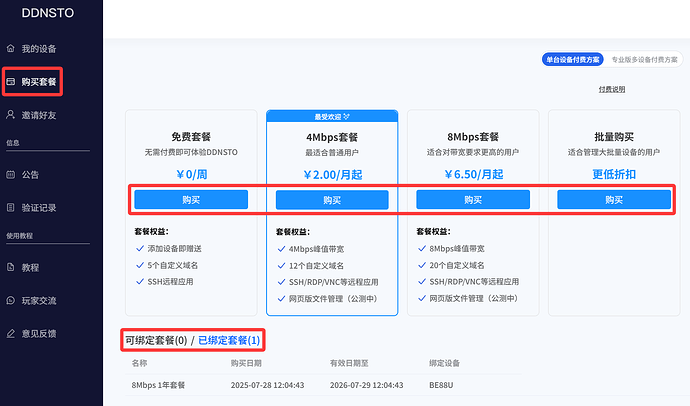Click the icon beside 验证记录
Screen dimensions: 690x406
11,207
